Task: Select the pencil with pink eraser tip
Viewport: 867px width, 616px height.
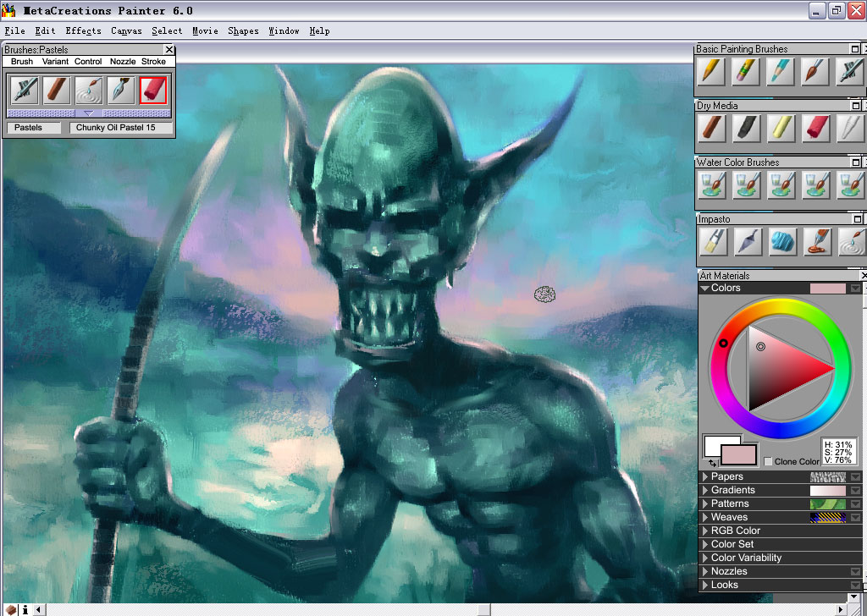Action: (746, 71)
